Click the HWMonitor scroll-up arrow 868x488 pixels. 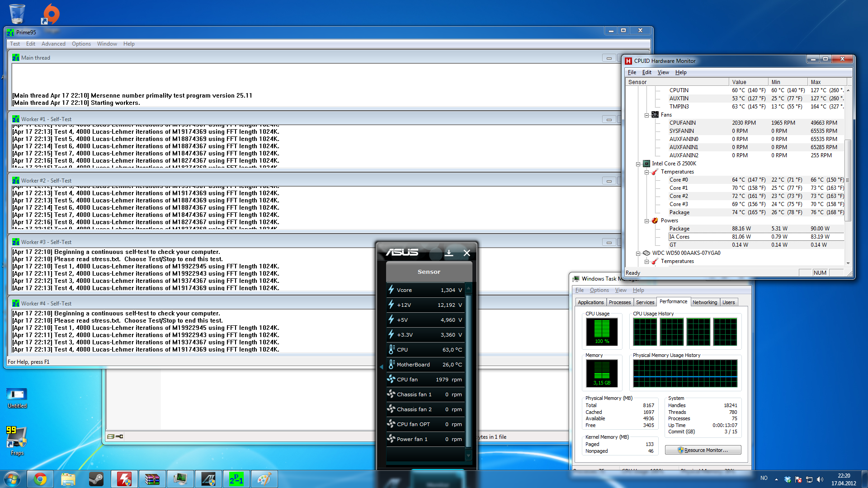pyautogui.click(x=848, y=90)
